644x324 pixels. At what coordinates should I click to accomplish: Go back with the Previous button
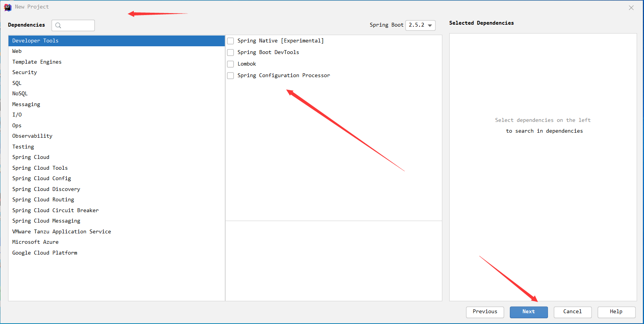pyautogui.click(x=485, y=312)
